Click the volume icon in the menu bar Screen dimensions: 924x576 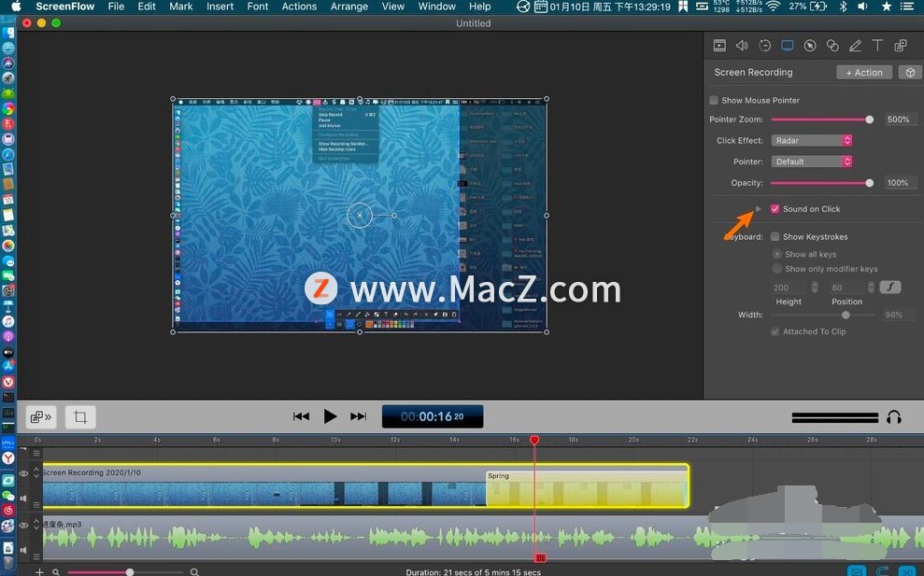[x=862, y=7]
